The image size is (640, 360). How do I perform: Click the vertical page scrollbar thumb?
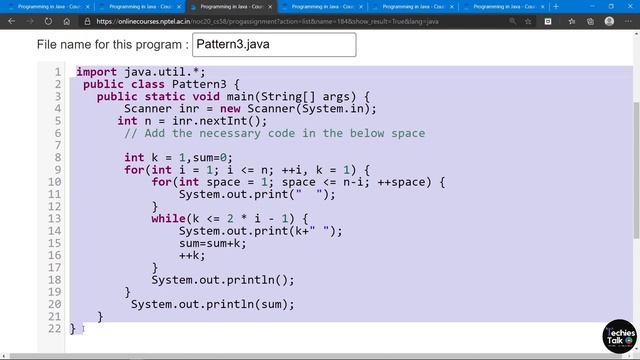coord(636,169)
